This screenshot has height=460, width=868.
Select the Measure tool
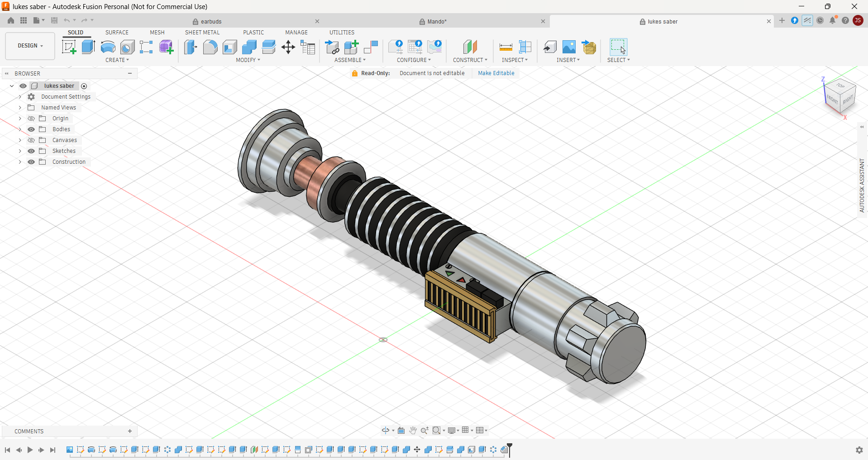pyautogui.click(x=506, y=47)
